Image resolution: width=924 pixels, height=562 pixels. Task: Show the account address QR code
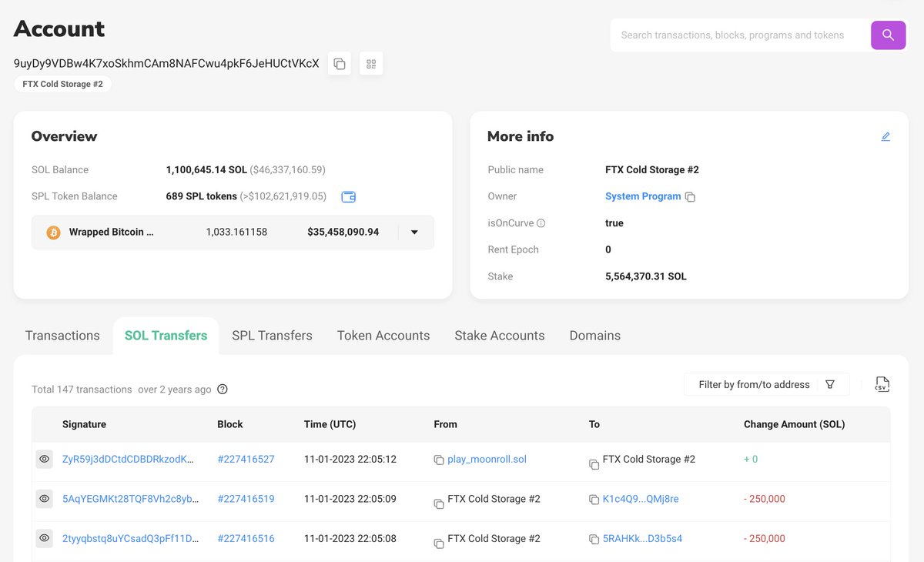point(371,64)
